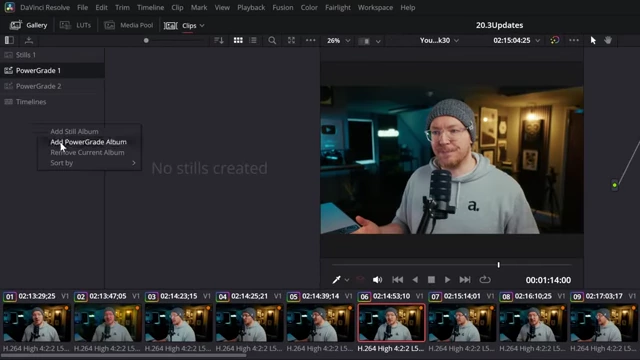640x360 pixels.
Task: Toggle the Clips panel button
Action: tap(180, 25)
